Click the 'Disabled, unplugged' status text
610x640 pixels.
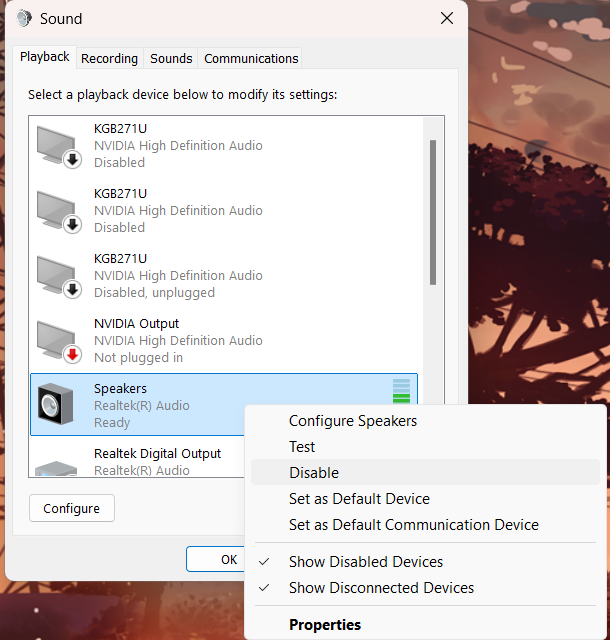pos(154,293)
